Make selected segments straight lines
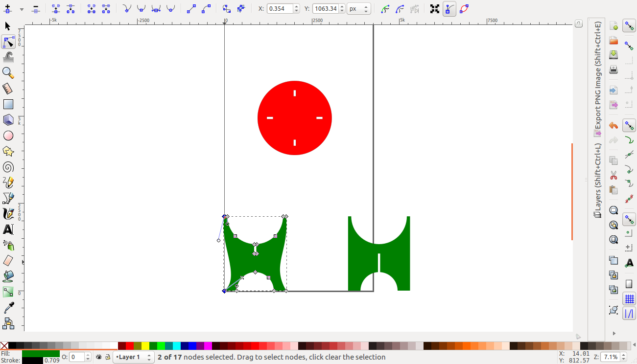 [x=191, y=9]
